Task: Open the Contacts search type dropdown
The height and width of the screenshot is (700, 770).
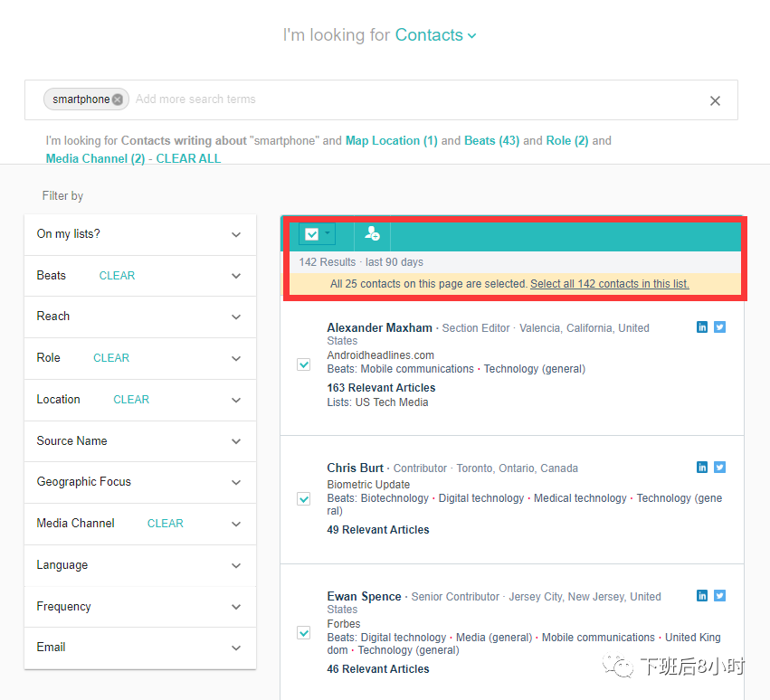Action: [435, 35]
